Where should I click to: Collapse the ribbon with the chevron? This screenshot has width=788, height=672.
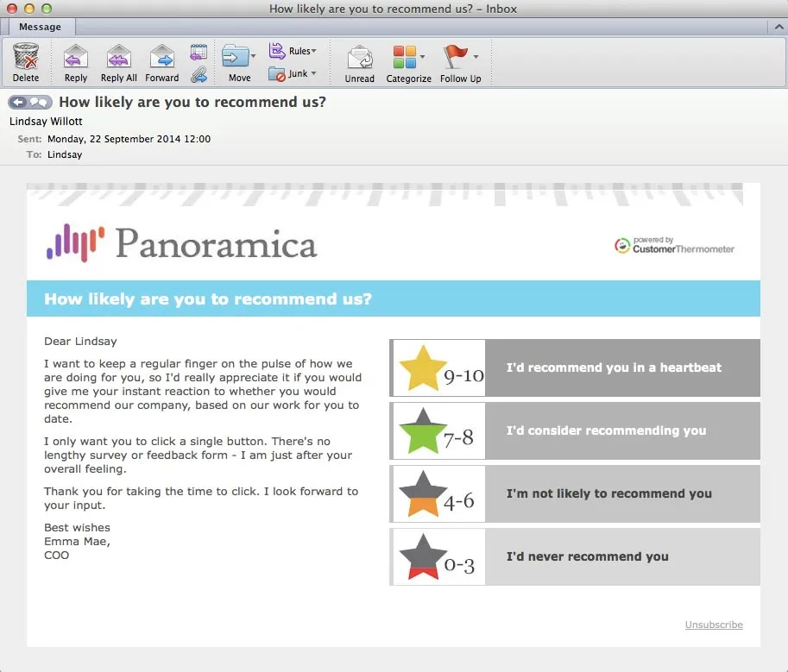tap(779, 27)
